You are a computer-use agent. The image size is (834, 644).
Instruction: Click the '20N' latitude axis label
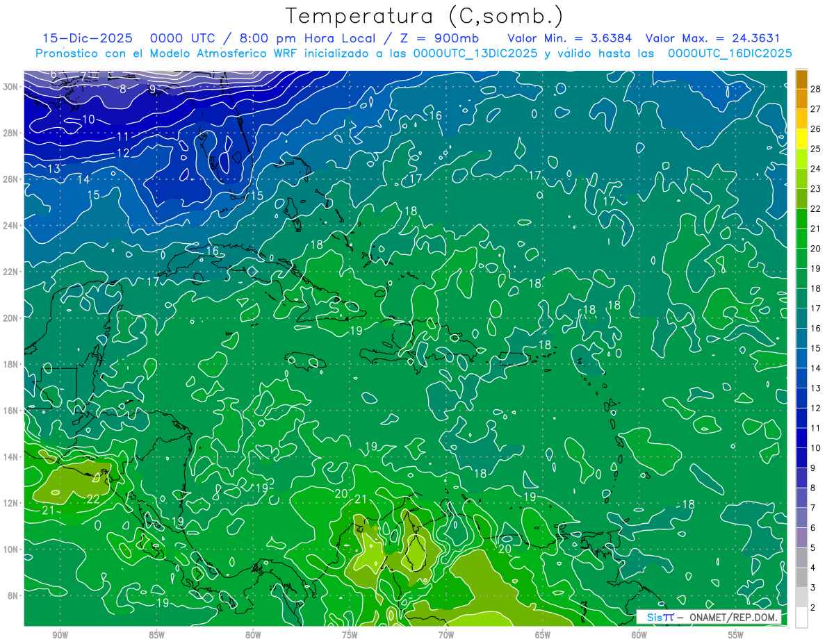pyautogui.click(x=11, y=318)
